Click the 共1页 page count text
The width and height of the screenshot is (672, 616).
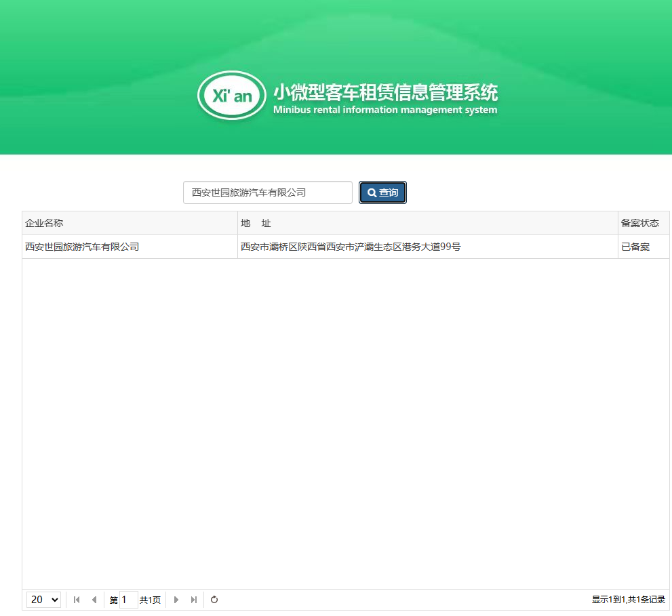pyautogui.click(x=150, y=600)
